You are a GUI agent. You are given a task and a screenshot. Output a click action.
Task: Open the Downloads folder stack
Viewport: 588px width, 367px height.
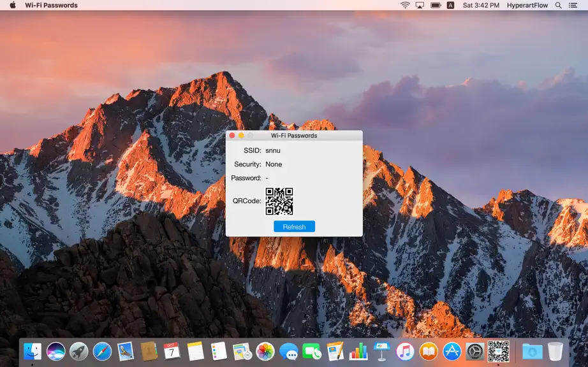coord(532,352)
